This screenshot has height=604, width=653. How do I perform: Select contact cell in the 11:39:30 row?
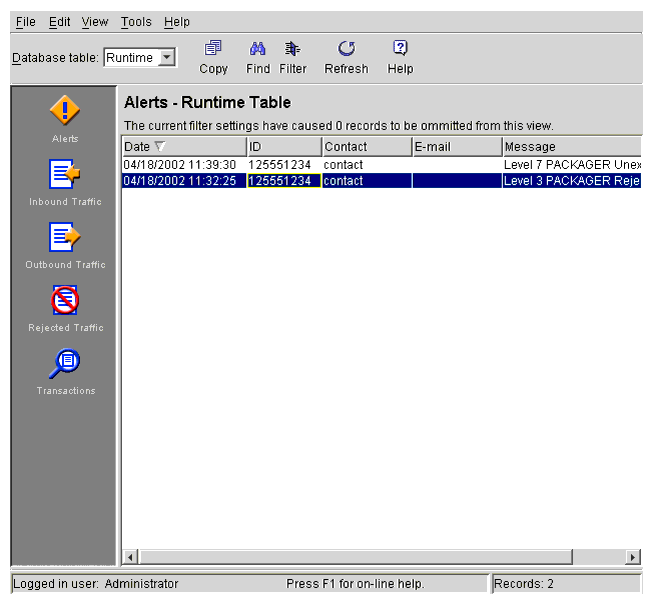367,165
